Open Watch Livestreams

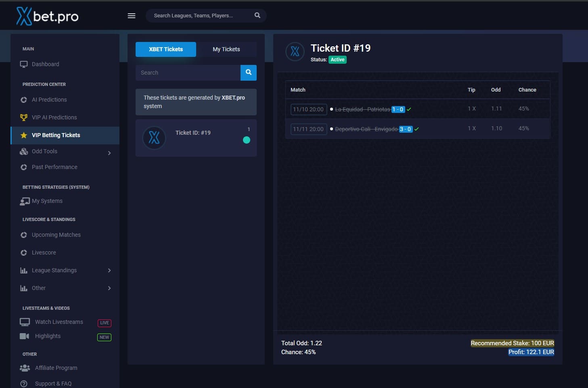(x=59, y=322)
